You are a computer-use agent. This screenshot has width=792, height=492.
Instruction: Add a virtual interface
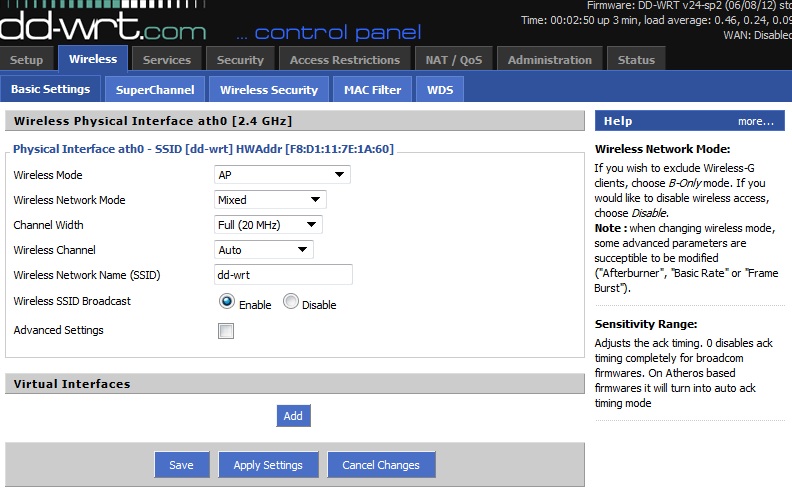coord(293,416)
